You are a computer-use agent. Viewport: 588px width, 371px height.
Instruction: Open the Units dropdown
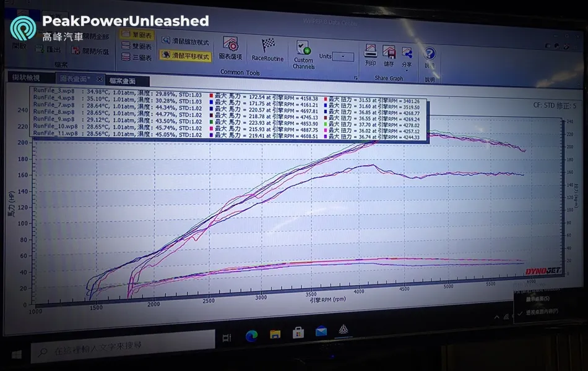(343, 57)
